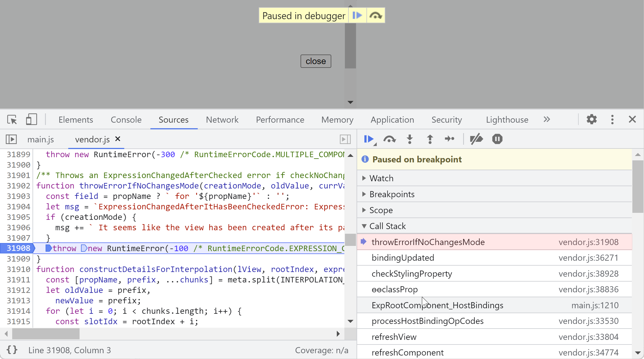Select throwErrorIfNoChangesMode stack frame
Viewport: 644px width, 359px height.
coord(494,242)
